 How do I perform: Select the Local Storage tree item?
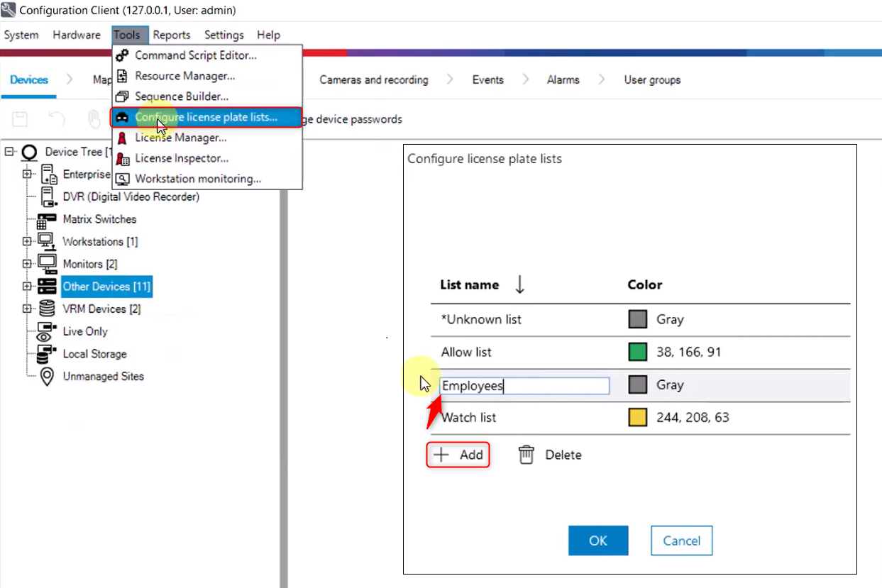94,354
